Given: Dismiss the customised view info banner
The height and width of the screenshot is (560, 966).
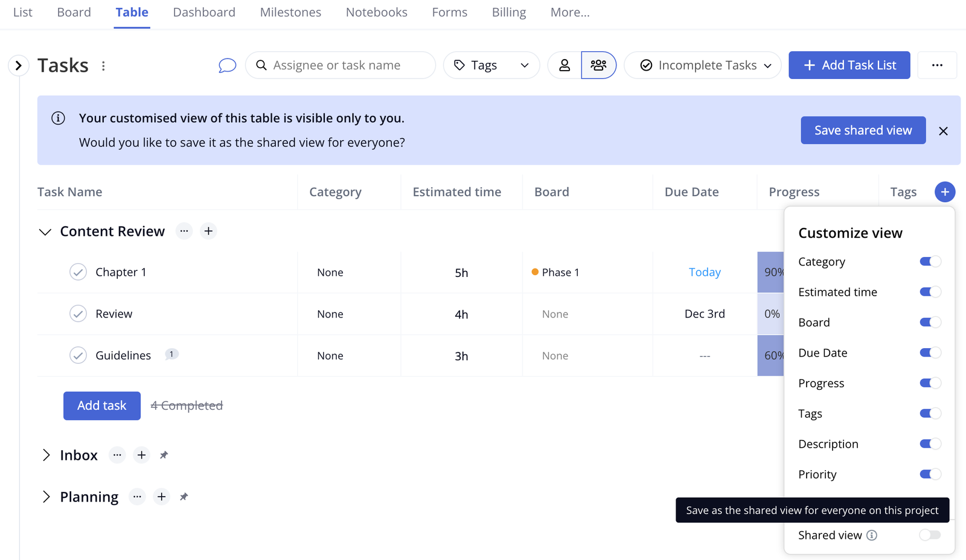Looking at the screenshot, I should pyautogui.click(x=943, y=131).
